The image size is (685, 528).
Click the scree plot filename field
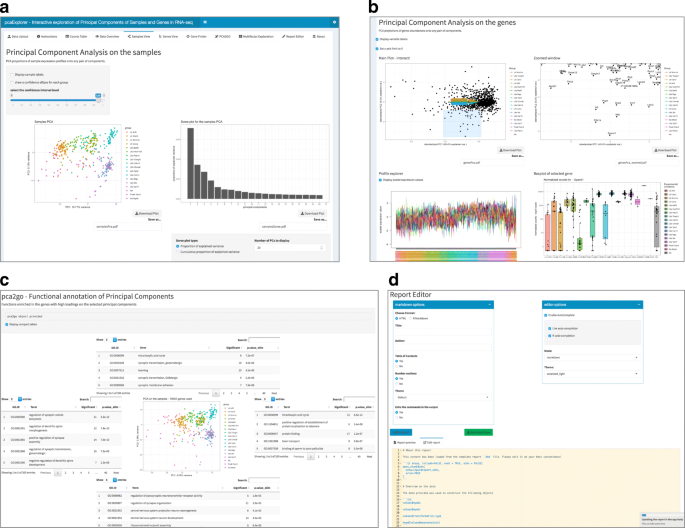click(293, 227)
